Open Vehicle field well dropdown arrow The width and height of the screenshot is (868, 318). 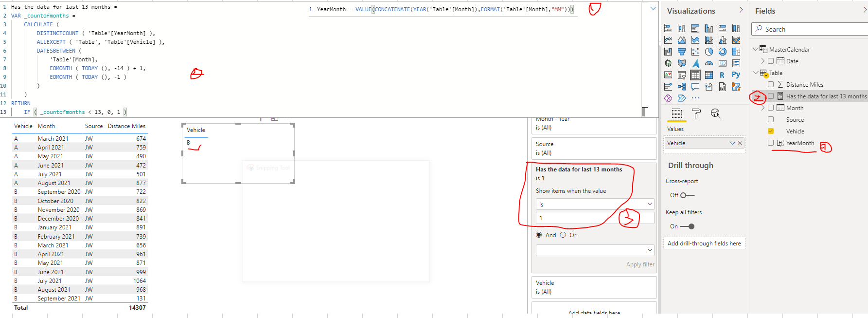732,143
